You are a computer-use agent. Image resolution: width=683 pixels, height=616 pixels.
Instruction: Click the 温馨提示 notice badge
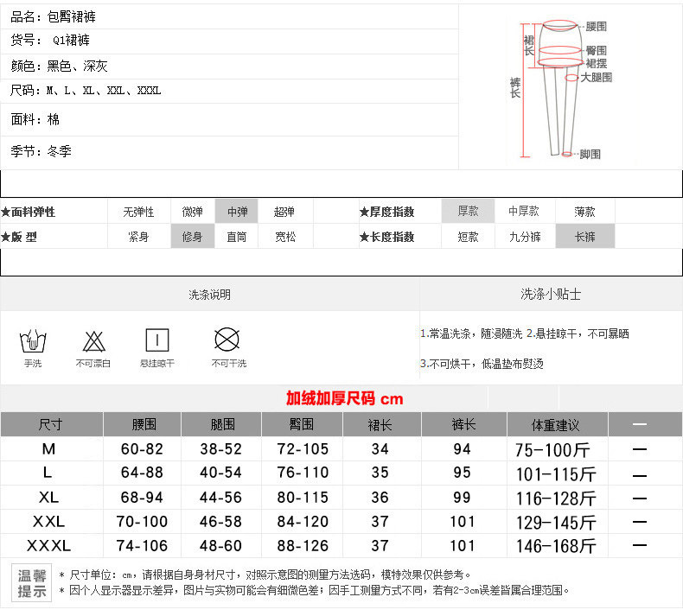32,583
